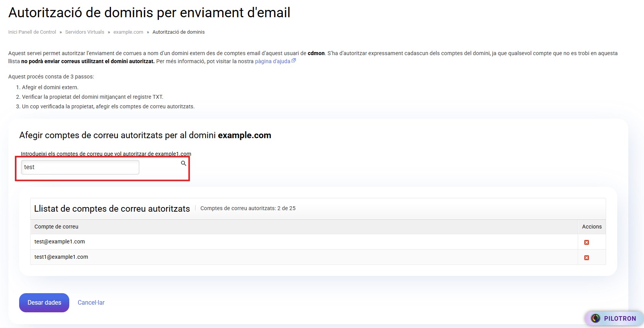Select Autorització de dominis breadcrumb item

point(178,32)
